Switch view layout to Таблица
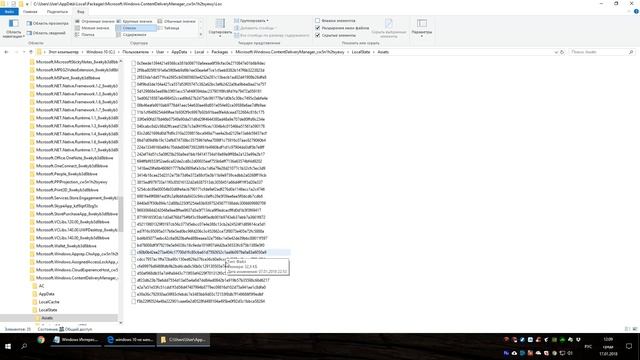This screenshot has height=360, width=640. tap(169, 28)
